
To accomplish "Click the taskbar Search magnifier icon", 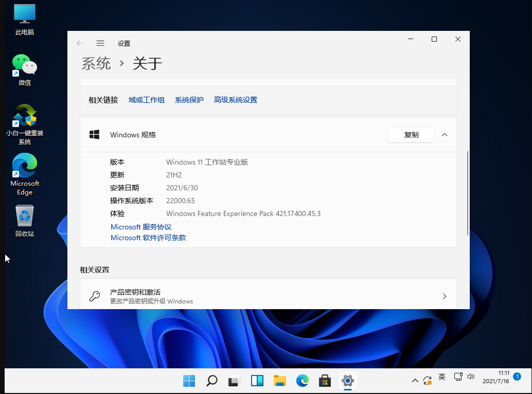I will tap(211, 381).
